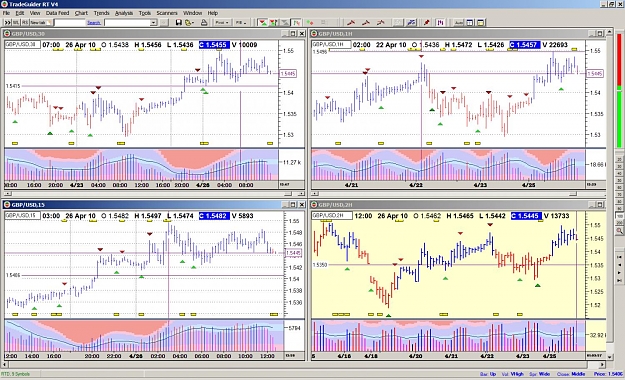
Task: Open the Trends menu
Action: (101, 13)
